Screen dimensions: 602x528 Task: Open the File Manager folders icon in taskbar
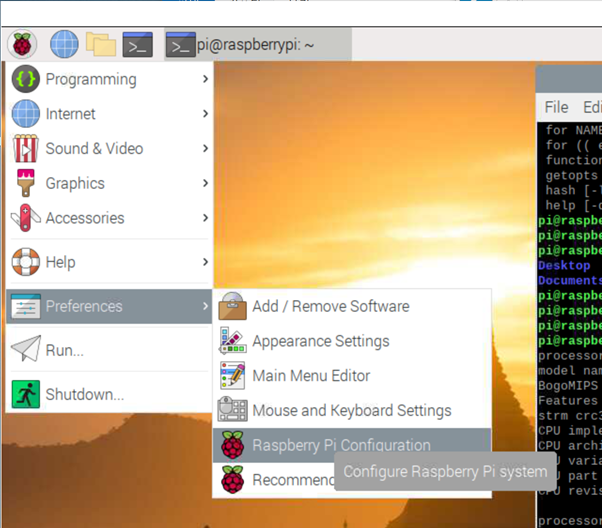coord(101,45)
